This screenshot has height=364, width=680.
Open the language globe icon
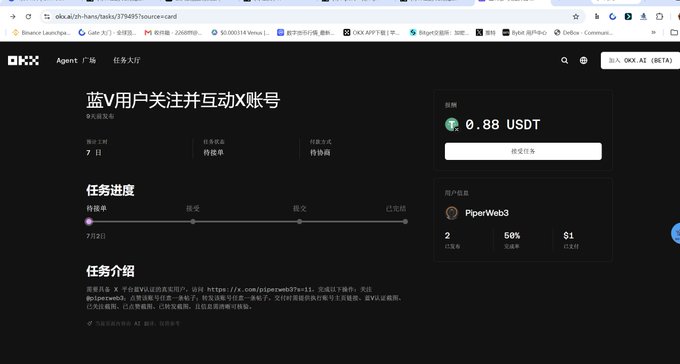point(583,60)
